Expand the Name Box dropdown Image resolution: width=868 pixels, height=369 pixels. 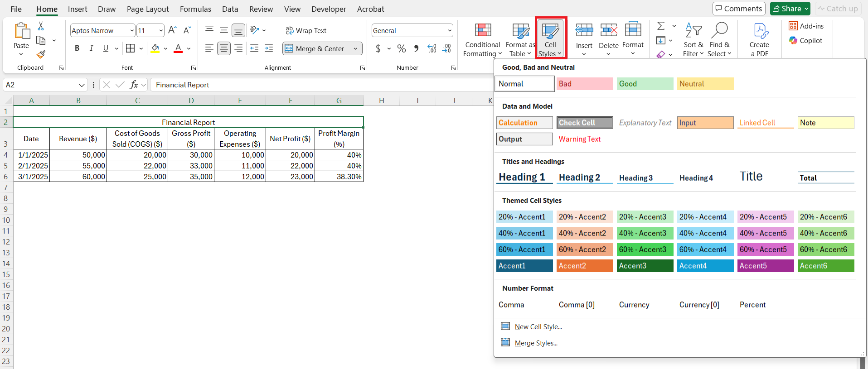pyautogui.click(x=82, y=85)
